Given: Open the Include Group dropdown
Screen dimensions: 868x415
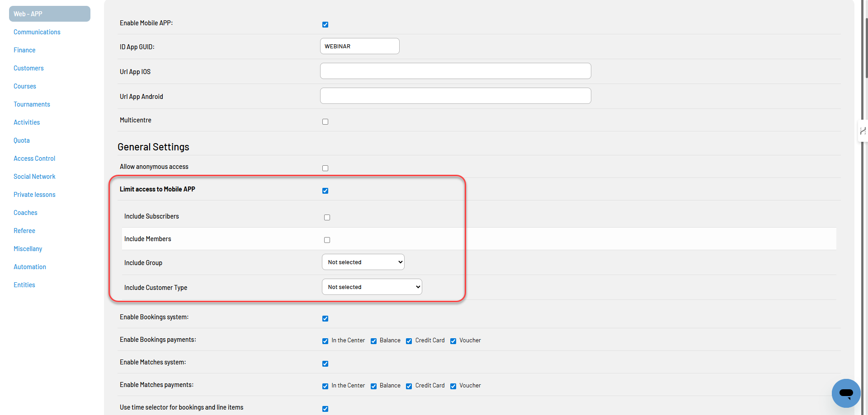Looking at the screenshot, I should (363, 262).
